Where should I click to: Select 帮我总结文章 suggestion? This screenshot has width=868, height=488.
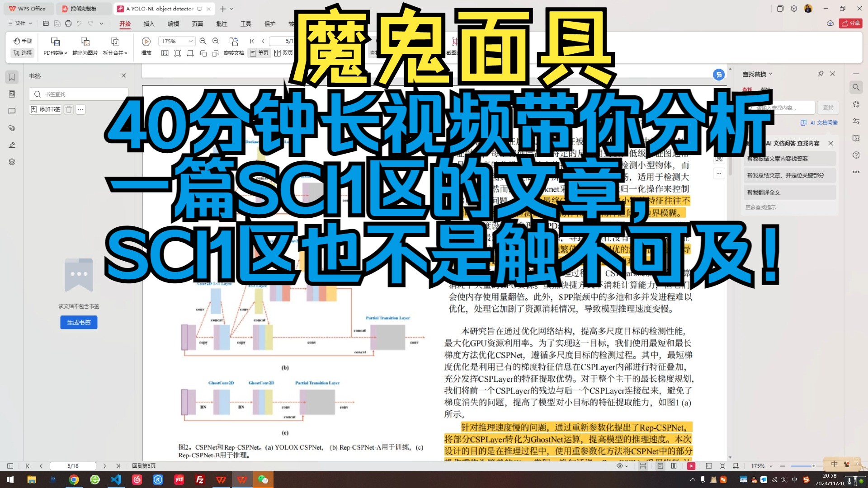790,175
